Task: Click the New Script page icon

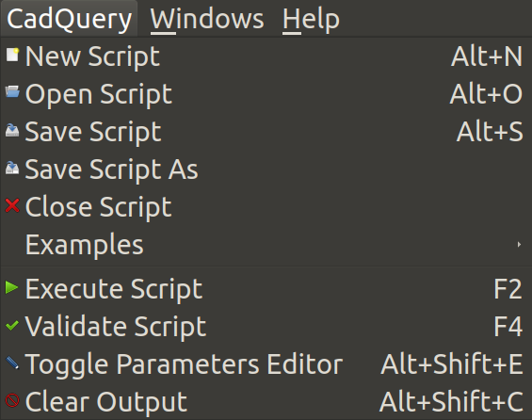Action: [x=12, y=55]
